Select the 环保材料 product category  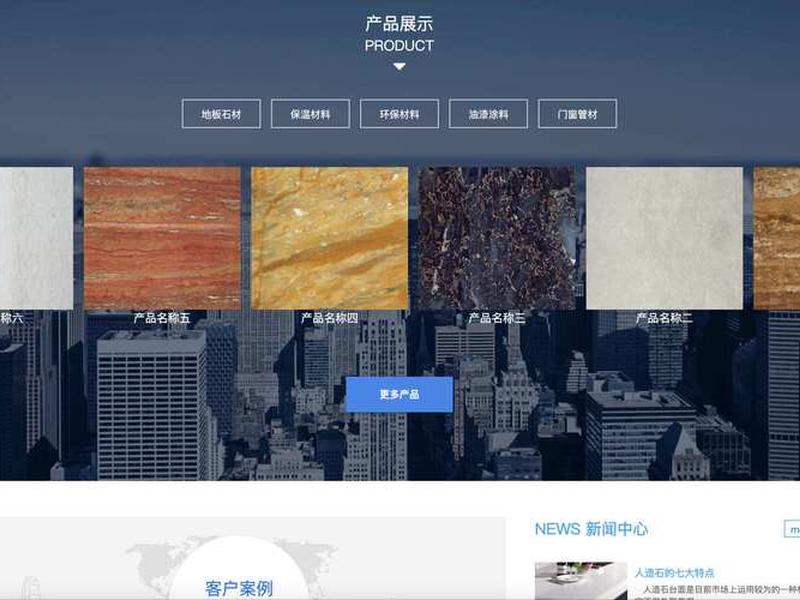(399, 114)
